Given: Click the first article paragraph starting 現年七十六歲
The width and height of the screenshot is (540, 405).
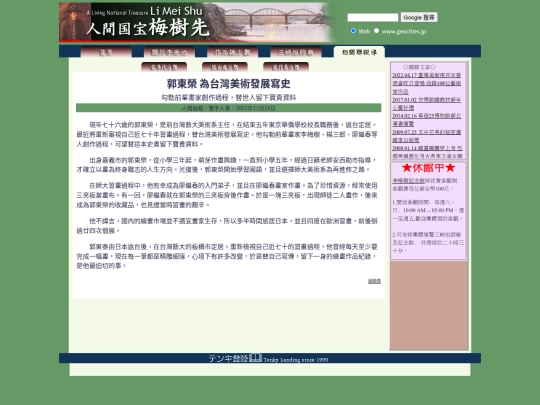Looking at the screenshot, I should [227, 134].
